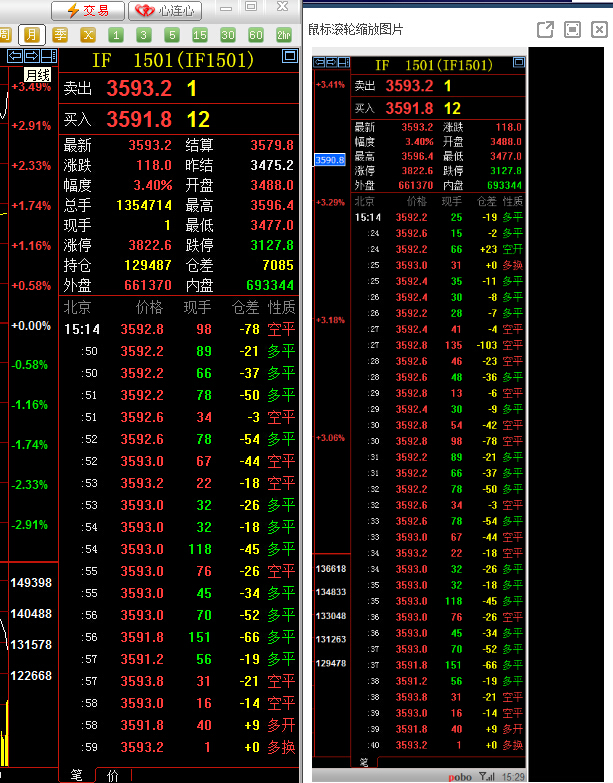Image resolution: width=613 pixels, height=783 pixels.
Task: Click the left arrow panel navigation icon
Action: coord(15,55)
